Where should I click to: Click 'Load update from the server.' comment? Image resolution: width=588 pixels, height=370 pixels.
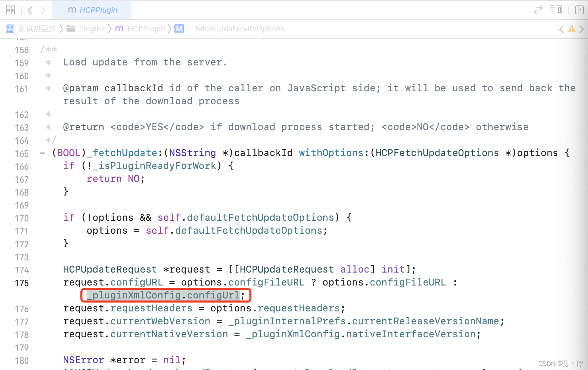[x=145, y=62]
